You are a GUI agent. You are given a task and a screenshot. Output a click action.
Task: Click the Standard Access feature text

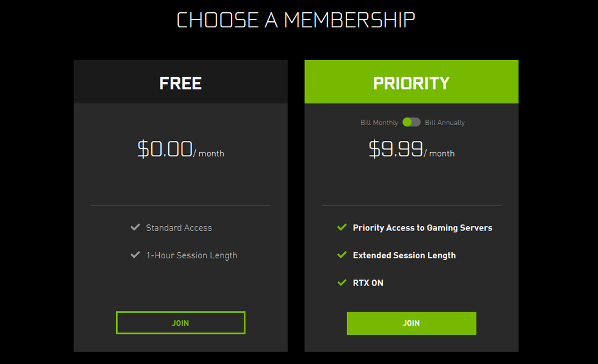click(179, 228)
